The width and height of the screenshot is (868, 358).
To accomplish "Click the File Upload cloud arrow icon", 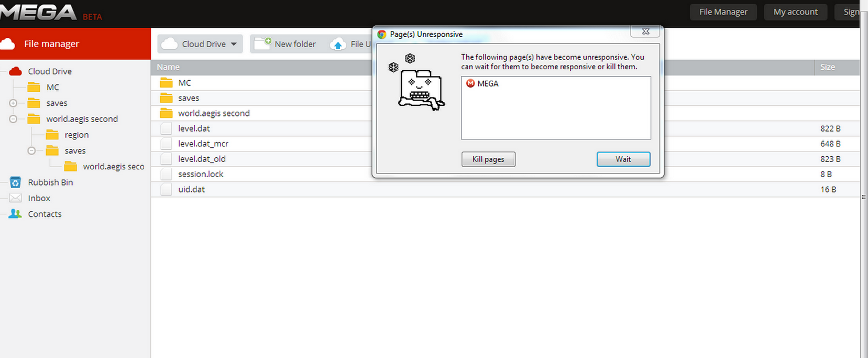I will pyautogui.click(x=338, y=44).
